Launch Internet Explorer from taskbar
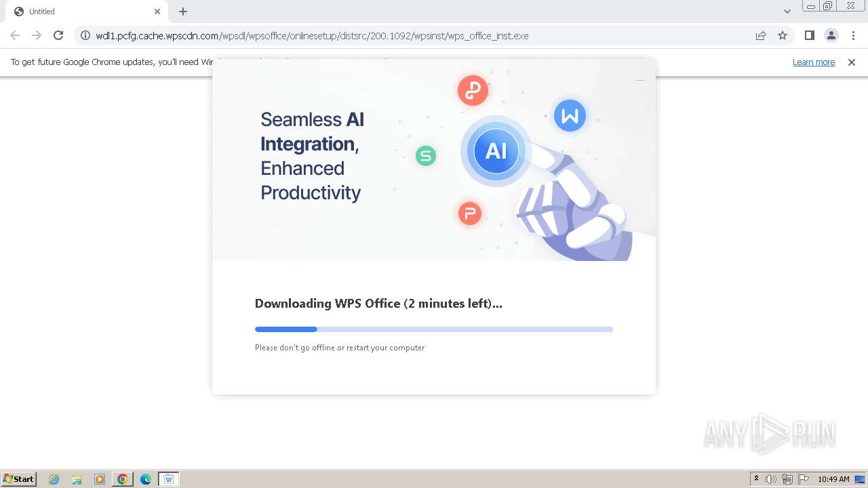Viewport: 868px width, 488px height. 54,479
